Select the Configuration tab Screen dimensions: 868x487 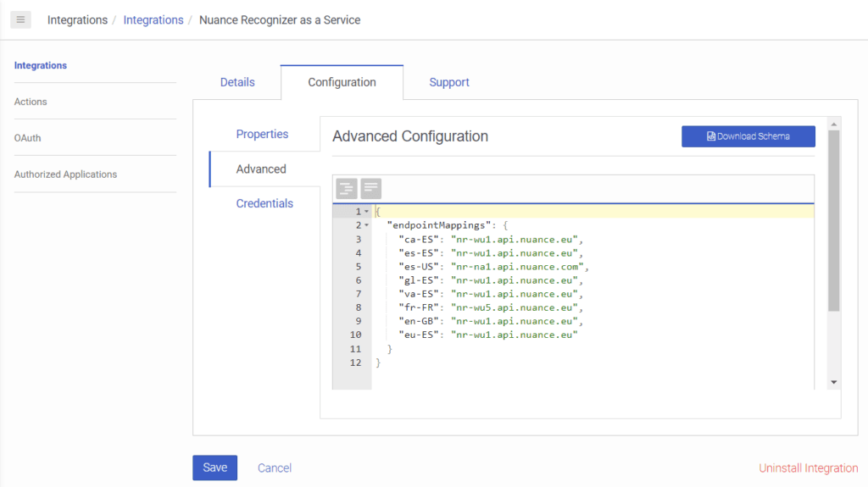pos(342,82)
